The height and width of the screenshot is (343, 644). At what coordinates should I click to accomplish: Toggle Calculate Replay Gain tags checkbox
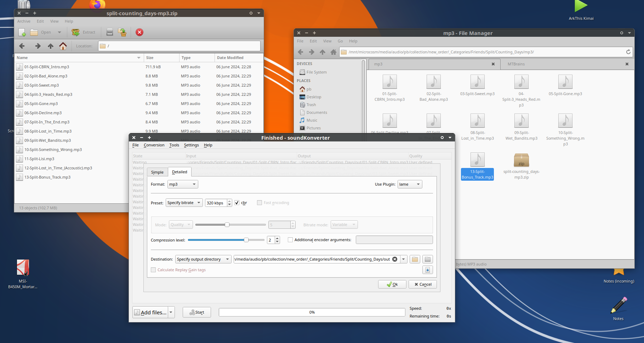(x=153, y=270)
